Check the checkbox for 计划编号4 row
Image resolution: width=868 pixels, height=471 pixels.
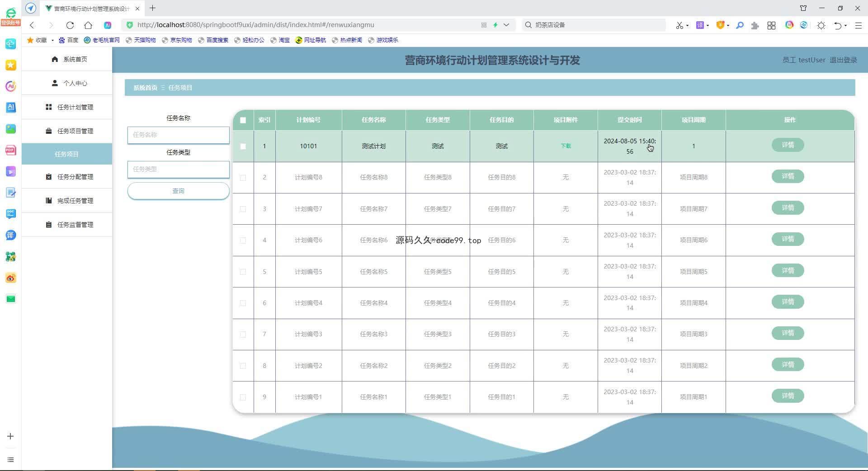point(243,303)
